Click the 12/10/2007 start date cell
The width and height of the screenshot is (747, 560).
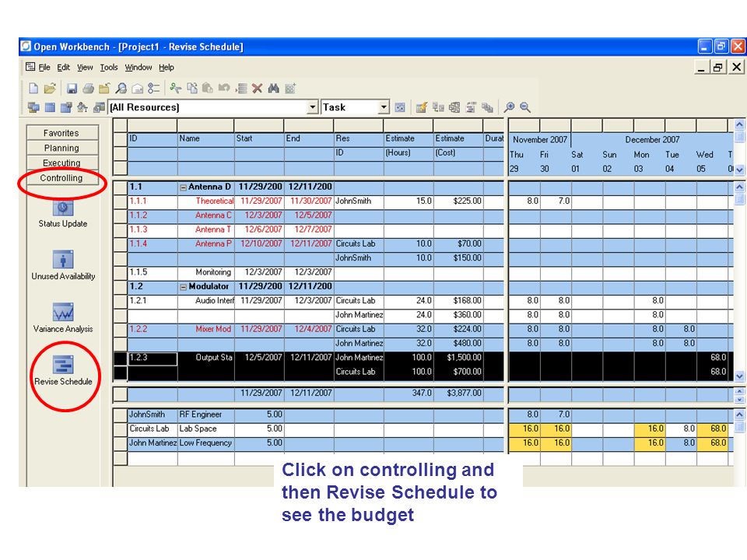coord(259,243)
